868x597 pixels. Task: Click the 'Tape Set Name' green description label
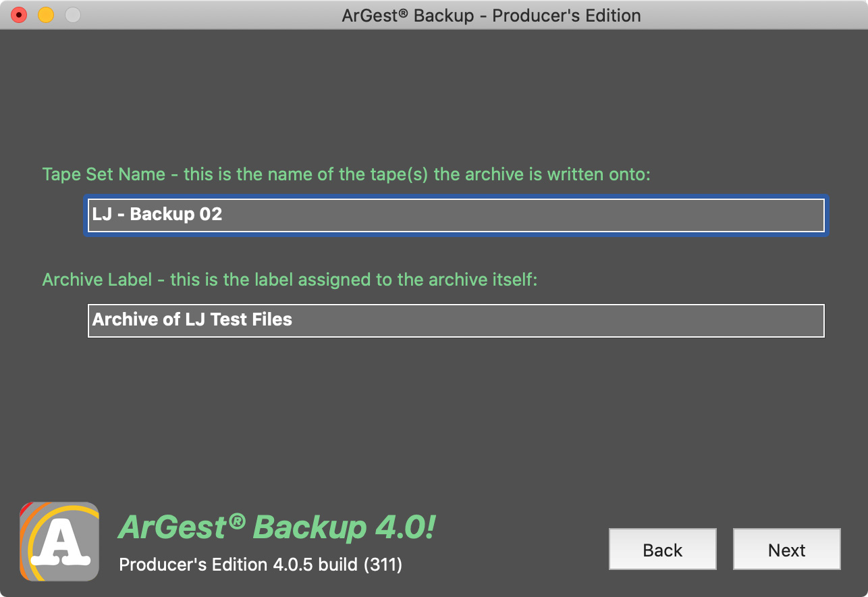(x=346, y=174)
